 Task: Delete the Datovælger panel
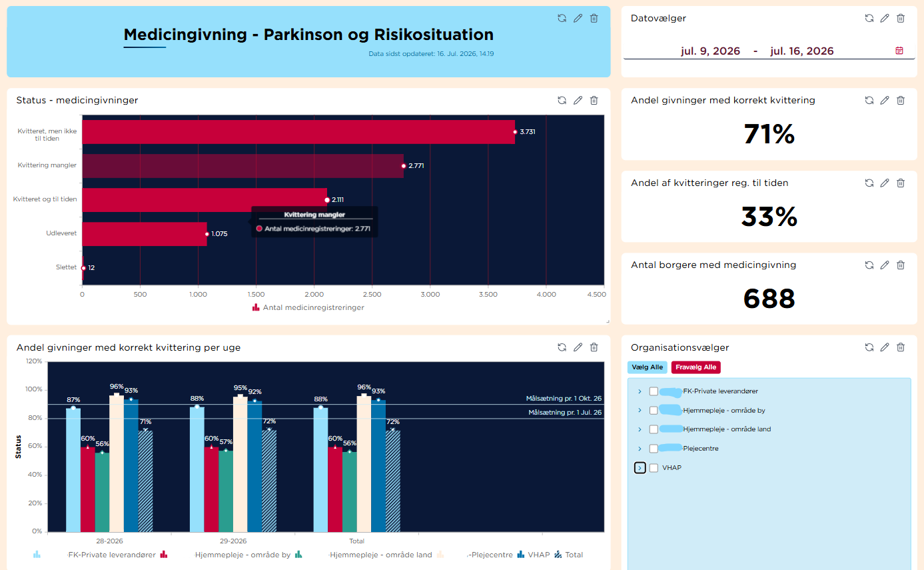901,18
